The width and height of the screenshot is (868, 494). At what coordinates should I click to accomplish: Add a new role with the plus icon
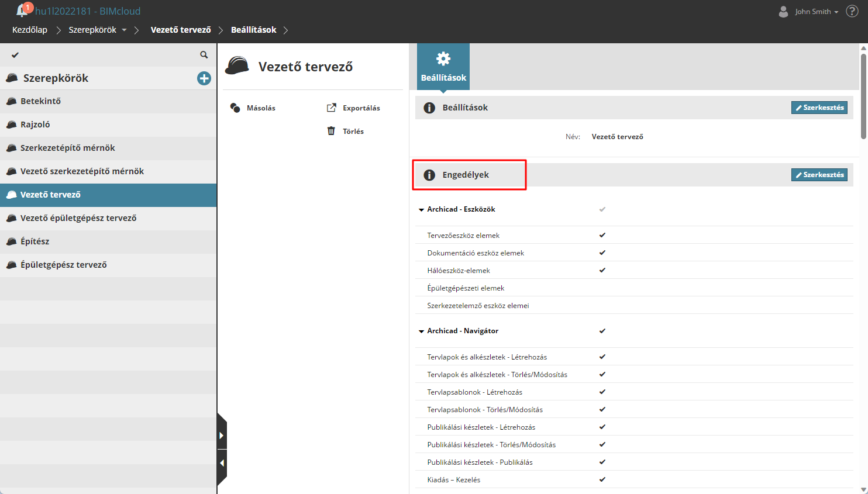[x=204, y=78]
